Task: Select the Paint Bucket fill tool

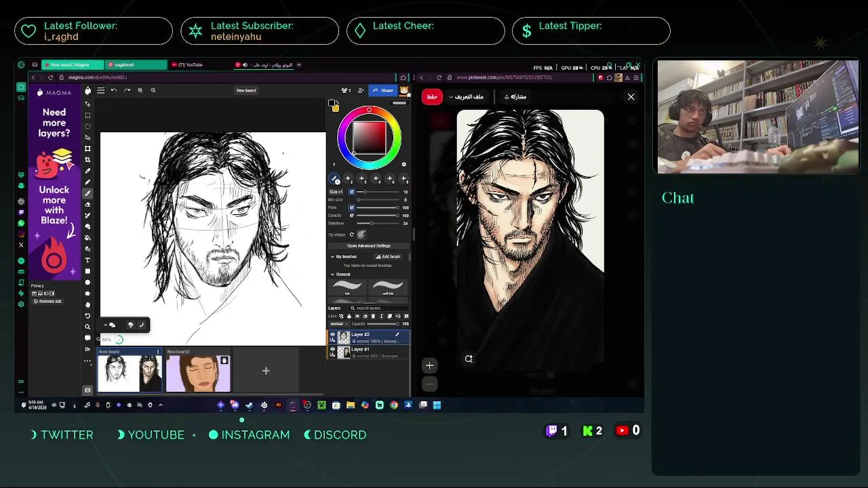Action: click(x=87, y=237)
